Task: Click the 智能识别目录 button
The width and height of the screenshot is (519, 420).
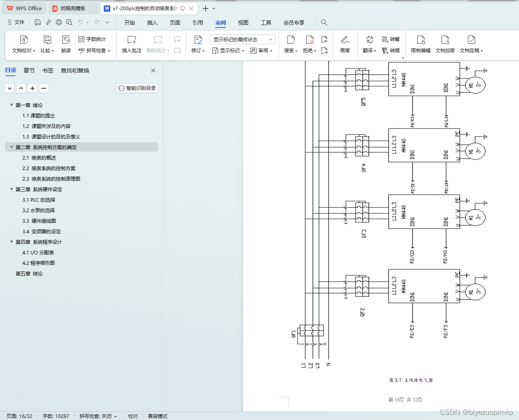Action: (x=137, y=88)
